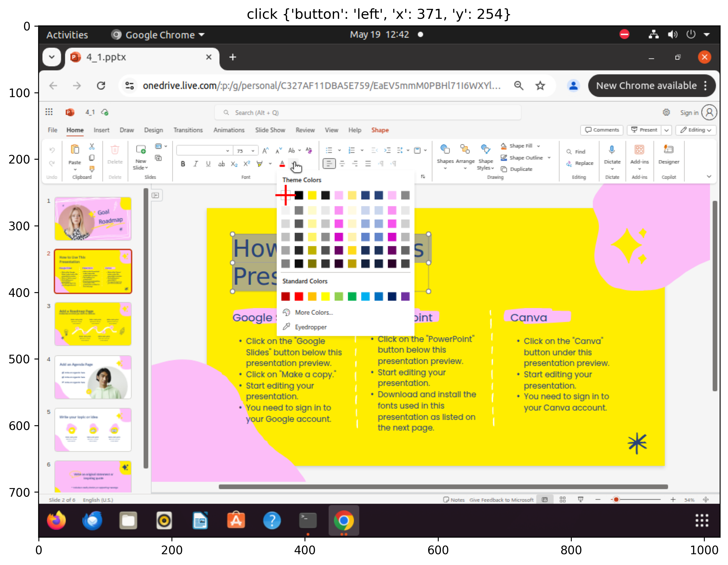Click the Dictate microphone icon
The image size is (728, 565).
[x=612, y=150]
